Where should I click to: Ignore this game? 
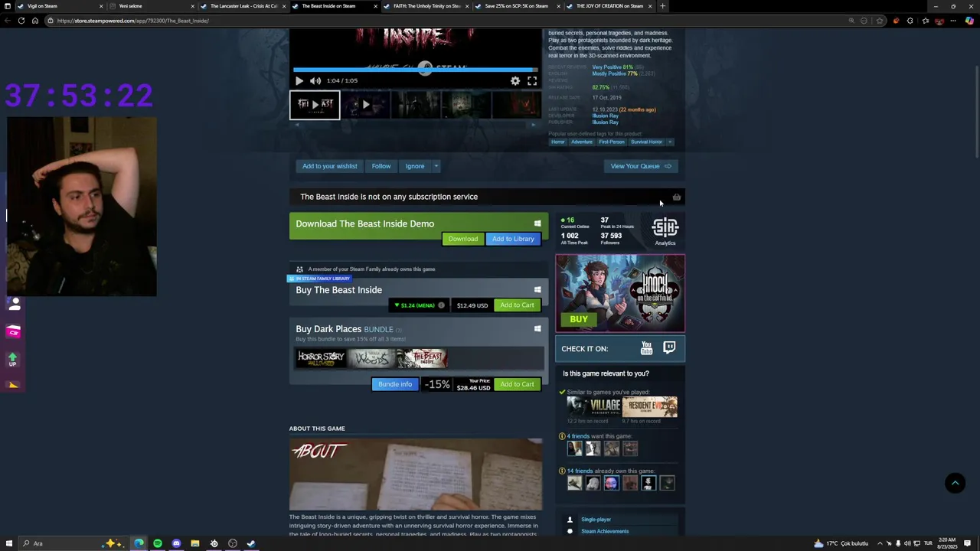click(x=415, y=166)
